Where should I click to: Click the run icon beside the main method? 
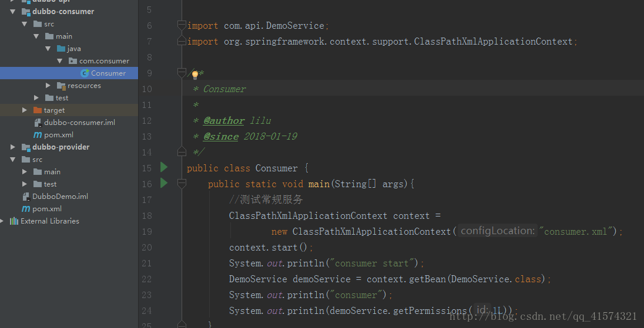(x=164, y=183)
